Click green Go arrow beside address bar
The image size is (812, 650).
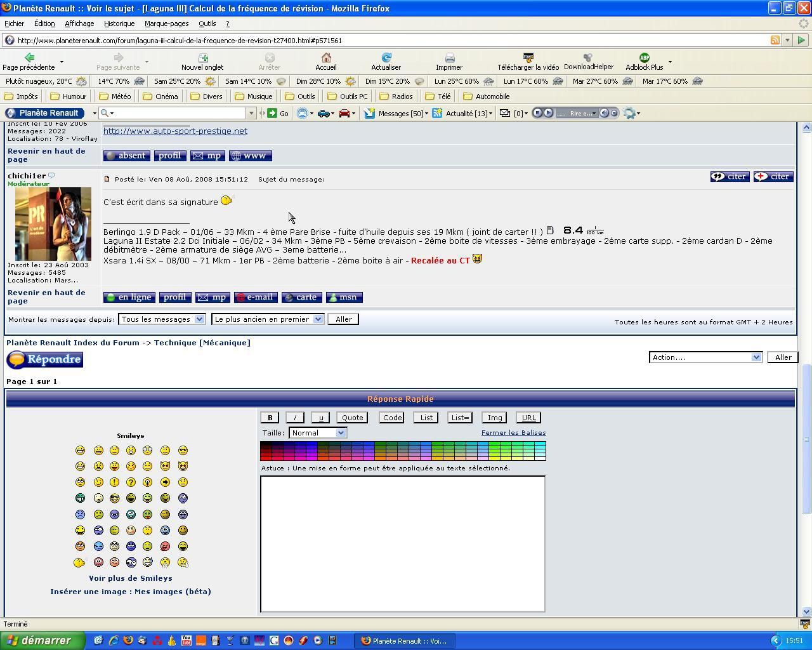pos(801,40)
